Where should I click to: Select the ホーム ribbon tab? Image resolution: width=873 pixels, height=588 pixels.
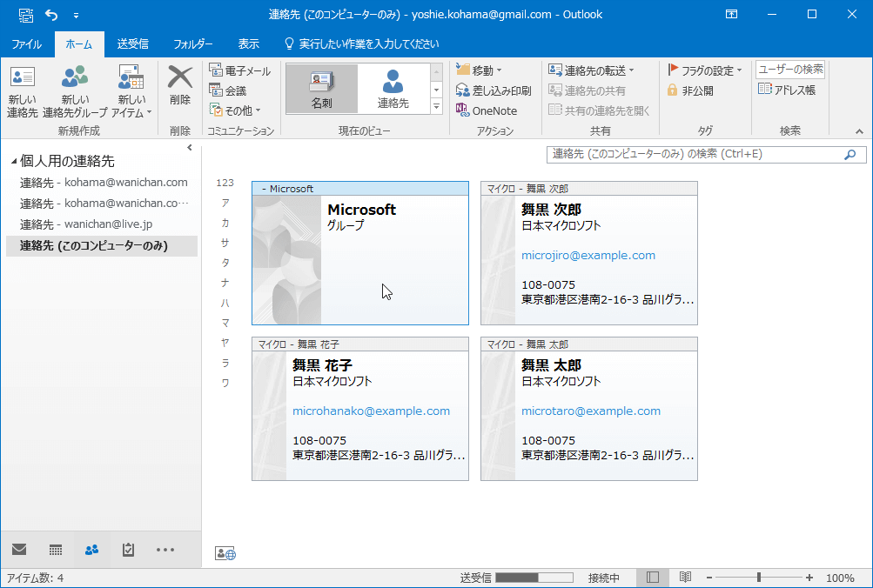pos(79,44)
